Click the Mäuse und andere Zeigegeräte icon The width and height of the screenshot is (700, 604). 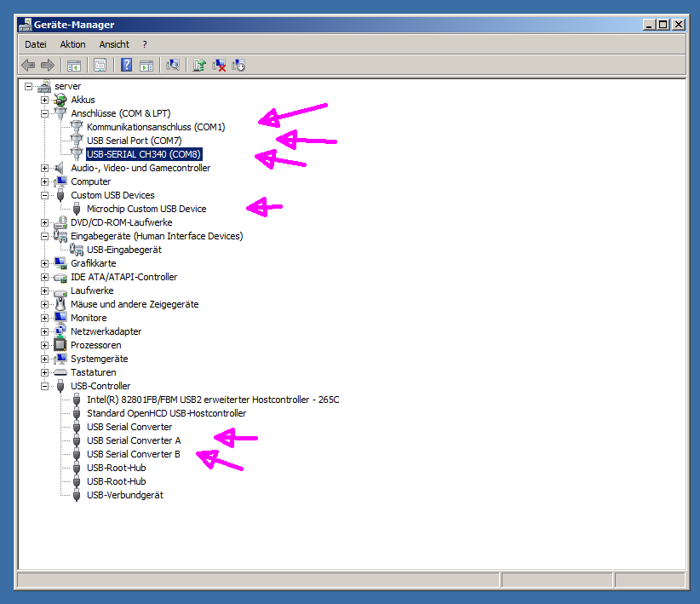click(60, 304)
